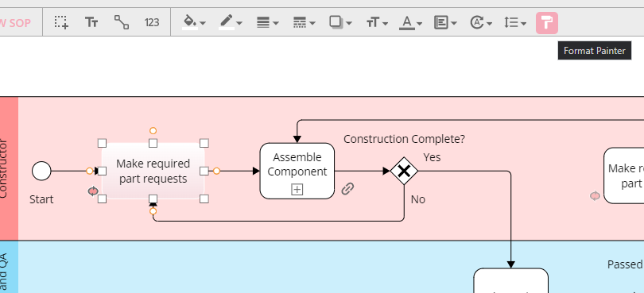This screenshot has height=293, width=644.
Task: Open the font size dropdown
Action: tap(377, 22)
